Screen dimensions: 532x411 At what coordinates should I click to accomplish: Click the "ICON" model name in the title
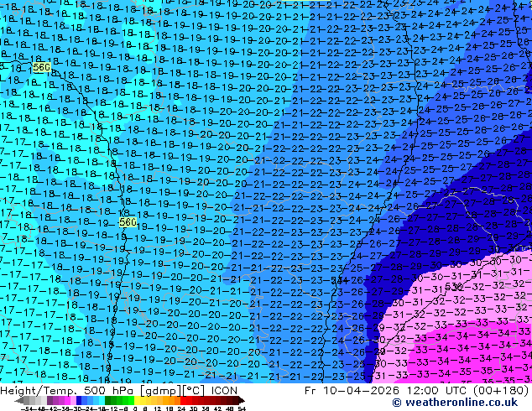(x=224, y=391)
